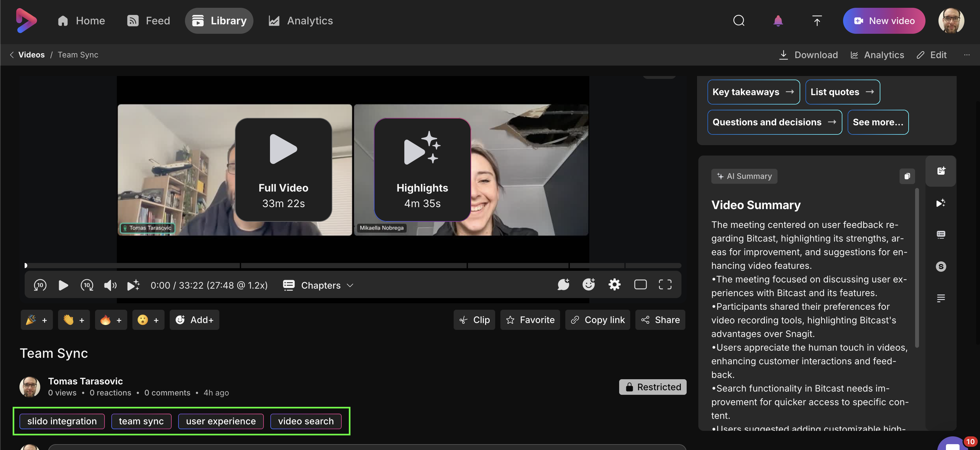Copy link to video
Screen dimensions: 980x450
click(x=597, y=320)
